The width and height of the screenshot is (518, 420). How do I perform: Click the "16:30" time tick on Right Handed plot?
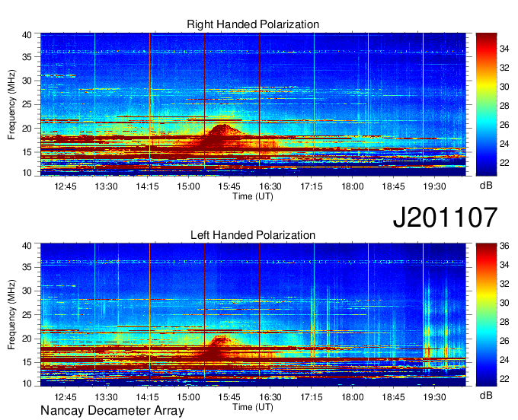point(270,186)
